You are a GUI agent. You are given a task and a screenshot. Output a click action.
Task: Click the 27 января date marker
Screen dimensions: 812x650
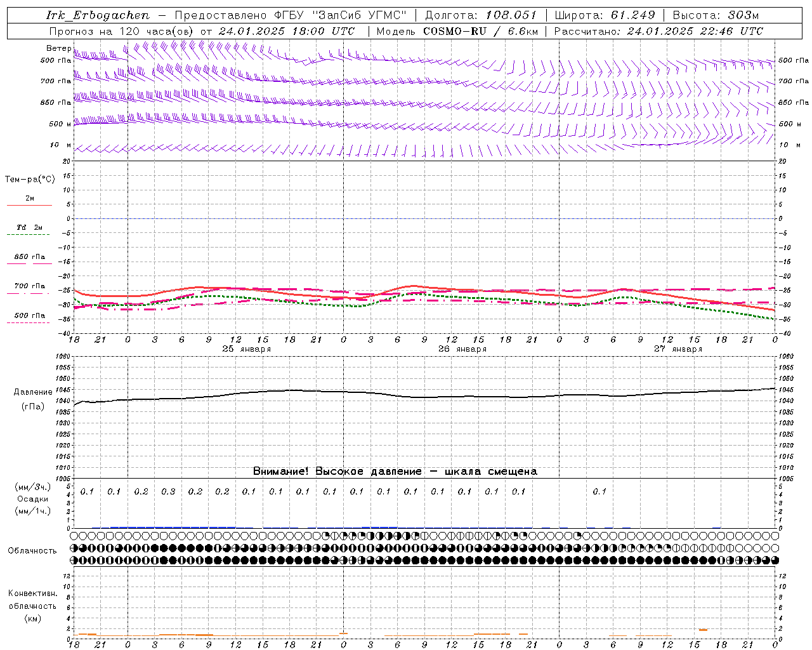click(678, 349)
